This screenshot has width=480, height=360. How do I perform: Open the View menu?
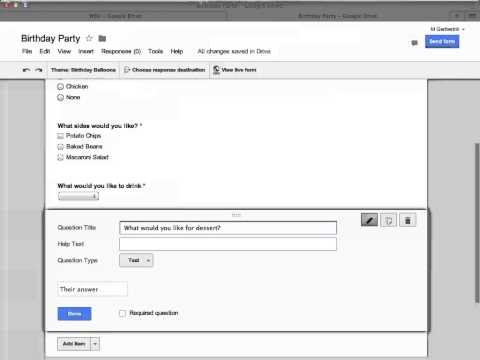click(64, 51)
